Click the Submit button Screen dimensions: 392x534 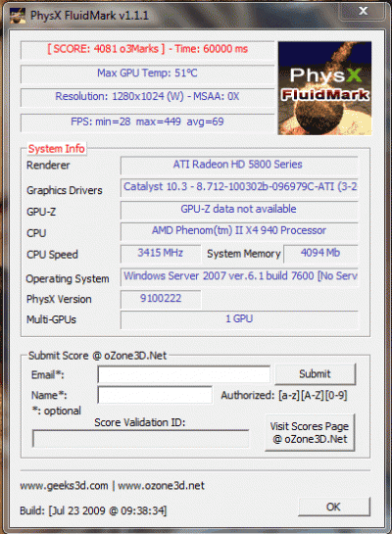(x=315, y=374)
